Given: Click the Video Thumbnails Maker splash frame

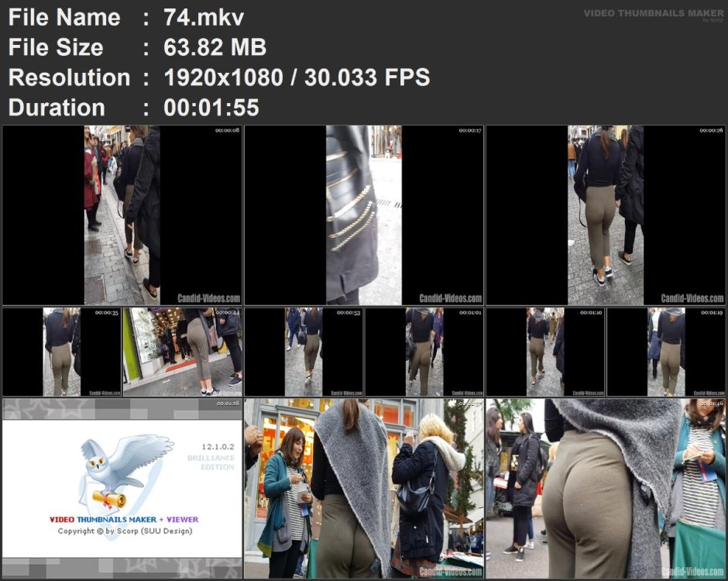Looking at the screenshot, I should click(122, 488).
